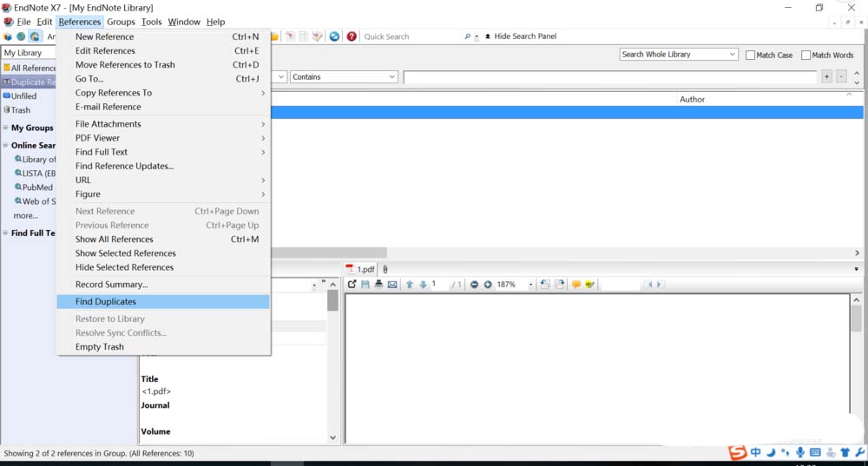Open PDF in external viewer icon
868x466 pixels.
pos(352,285)
